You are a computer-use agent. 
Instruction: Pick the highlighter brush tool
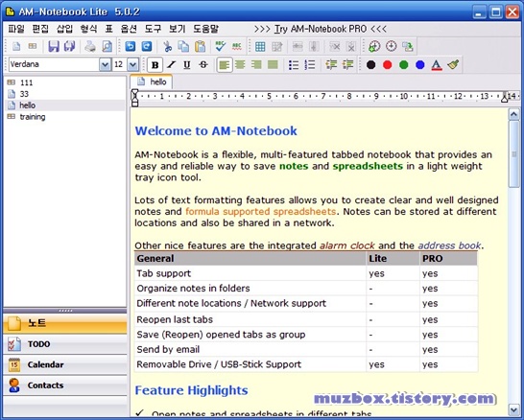(453, 65)
